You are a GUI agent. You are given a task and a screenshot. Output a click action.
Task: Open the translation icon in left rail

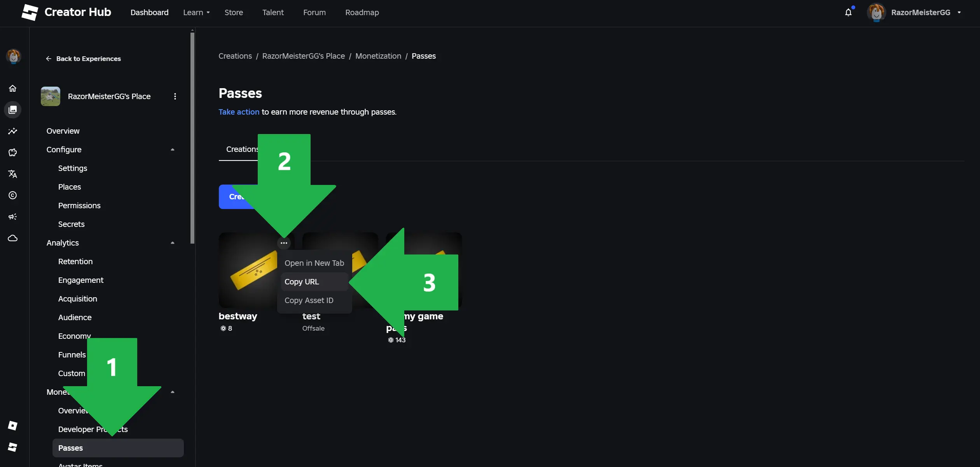[x=13, y=174]
